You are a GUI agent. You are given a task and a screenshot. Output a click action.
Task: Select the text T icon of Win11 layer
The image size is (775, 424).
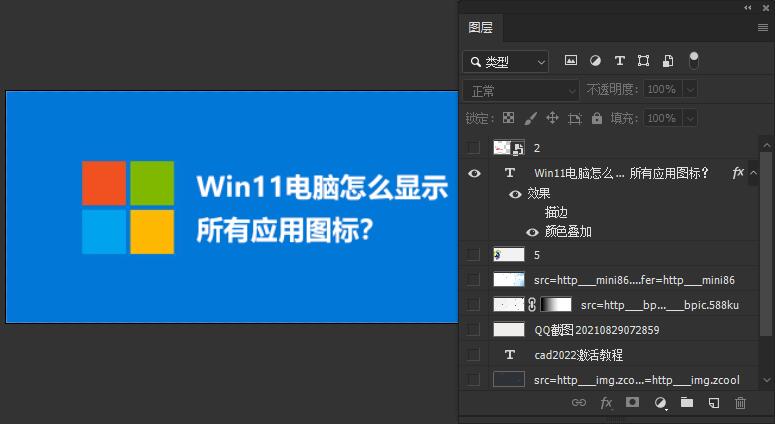(510, 172)
